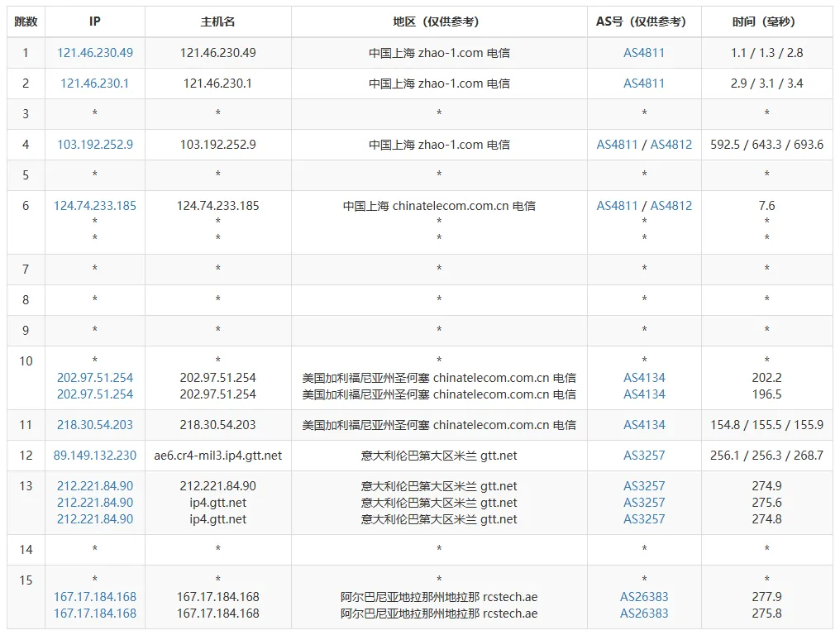Click the 121.46.230.1 link in the IP column
840x635 pixels.
point(95,84)
